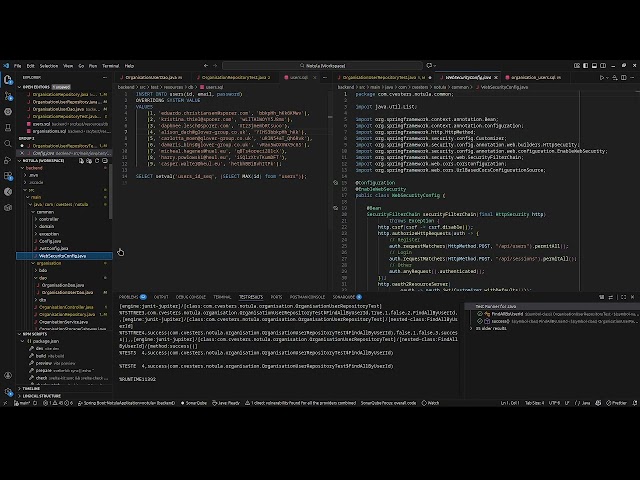Image resolution: width=640 pixels, height=480 pixels.
Task: Expand the domain folder
Action: pyautogui.click(x=46, y=227)
